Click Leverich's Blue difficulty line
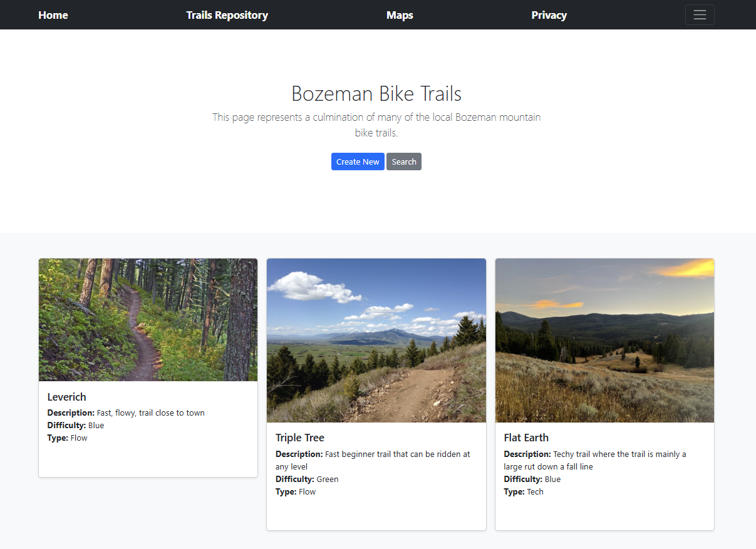Image resolution: width=756 pixels, height=549 pixels. coord(76,426)
